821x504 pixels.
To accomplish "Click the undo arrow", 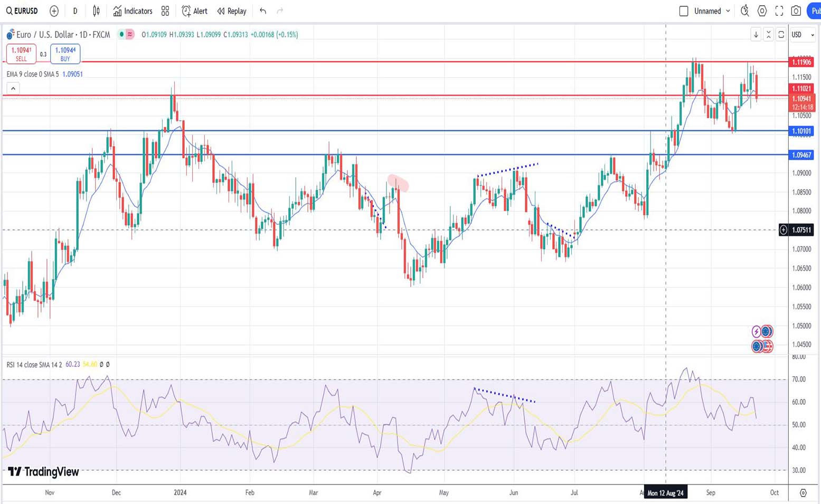I will pyautogui.click(x=263, y=11).
